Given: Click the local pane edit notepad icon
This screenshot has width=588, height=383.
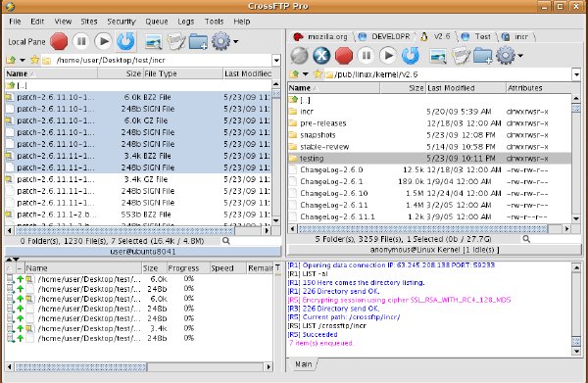Looking at the screenshot, I should 175,41.
